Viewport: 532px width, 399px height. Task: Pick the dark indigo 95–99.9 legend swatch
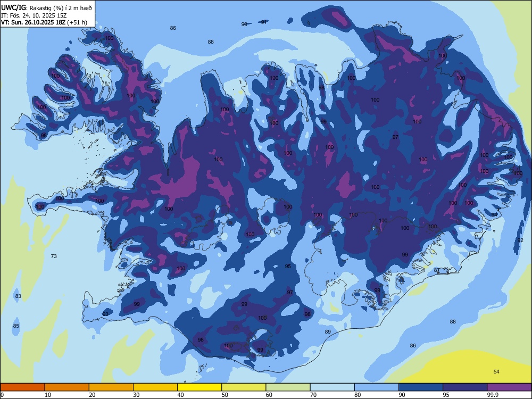click(465, 387)
